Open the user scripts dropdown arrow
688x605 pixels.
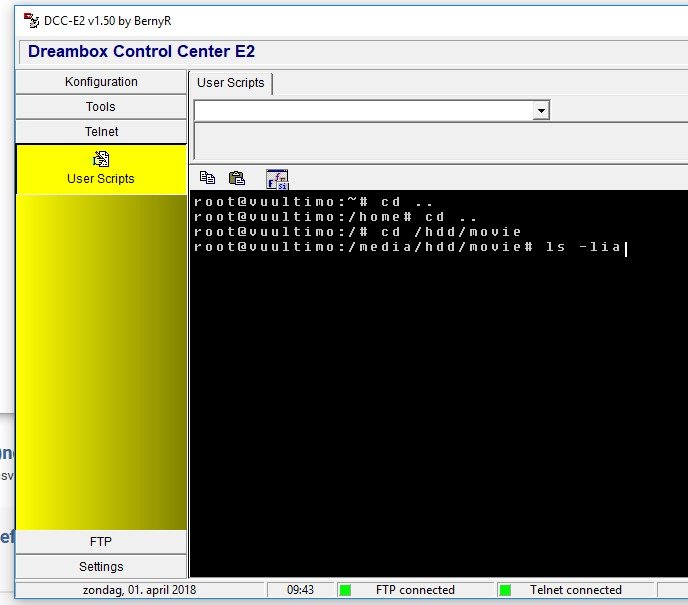click(x=541, y=111)
